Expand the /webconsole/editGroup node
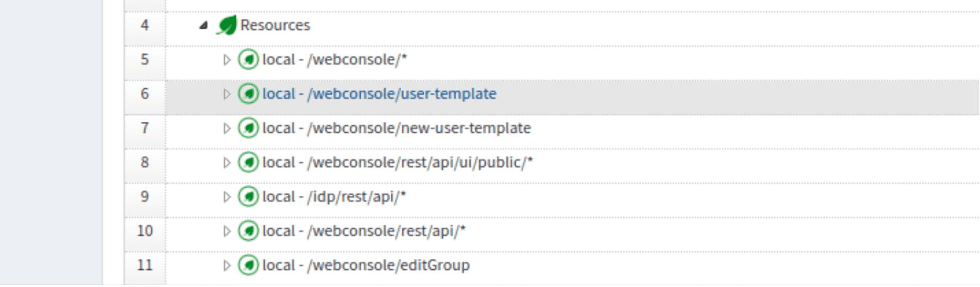The height and width of the screenshot is (287, 980). (x=227, y=266)
